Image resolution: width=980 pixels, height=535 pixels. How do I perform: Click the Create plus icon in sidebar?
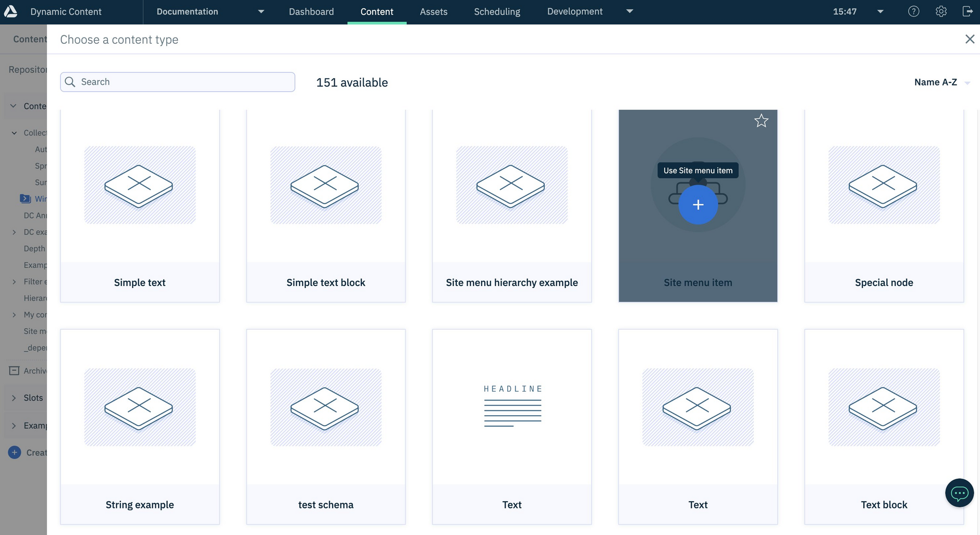tap(15, 452)
